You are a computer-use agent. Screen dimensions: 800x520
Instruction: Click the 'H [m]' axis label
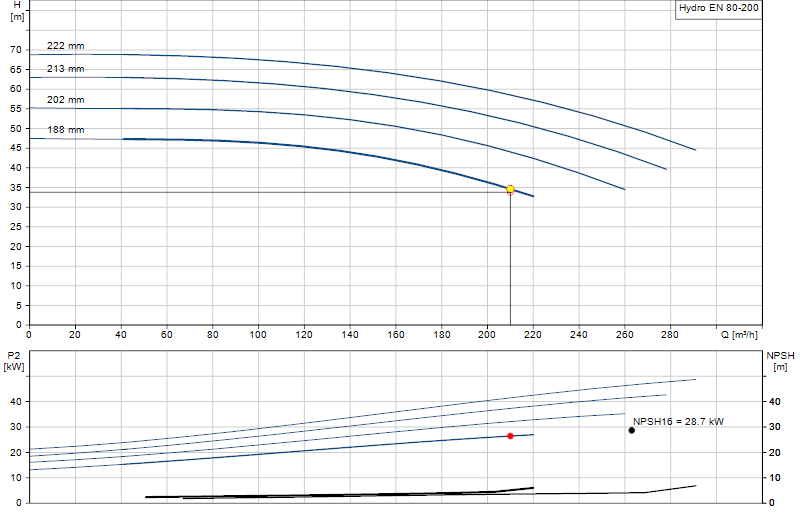[x=17, y=11]
